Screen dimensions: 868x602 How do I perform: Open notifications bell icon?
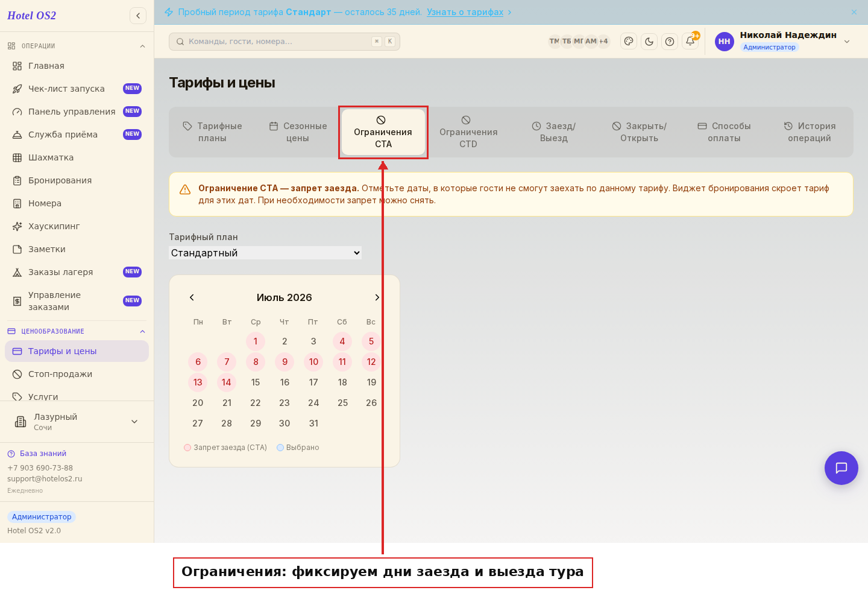(x=690, y=42)
